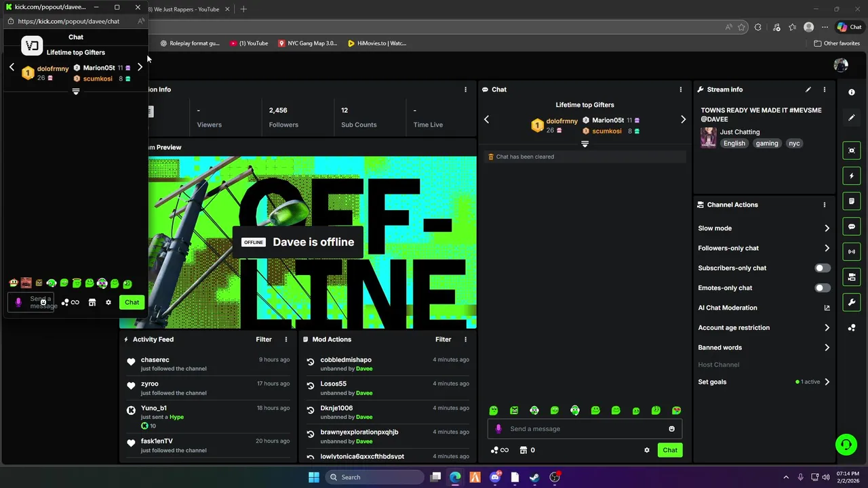
Task: Click the channel points icon in right sidebar
Action: [x=852, y=328]
